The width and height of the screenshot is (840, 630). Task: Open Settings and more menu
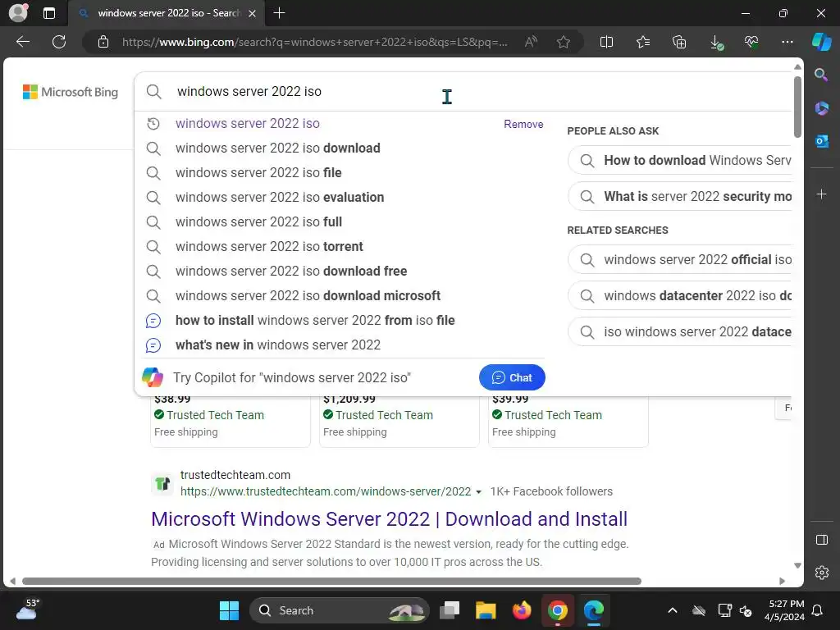coord(787,42)
